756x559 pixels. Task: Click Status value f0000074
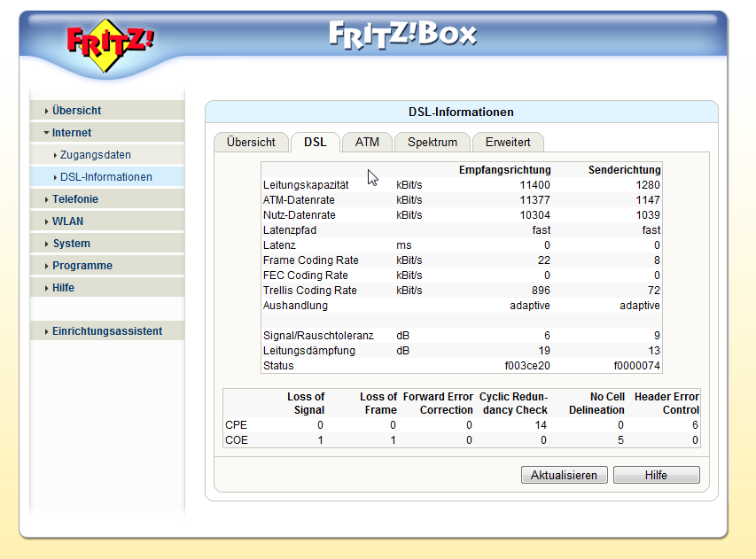637,366
